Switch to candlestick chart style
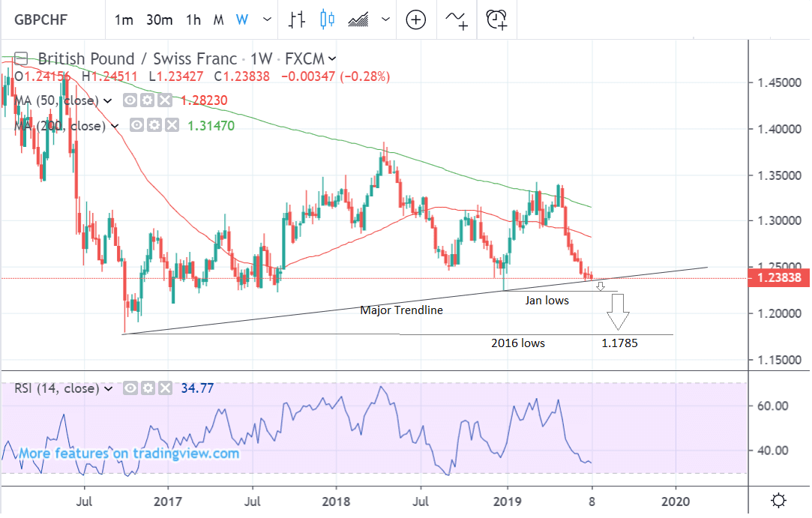812x518 pixels. 327,20
